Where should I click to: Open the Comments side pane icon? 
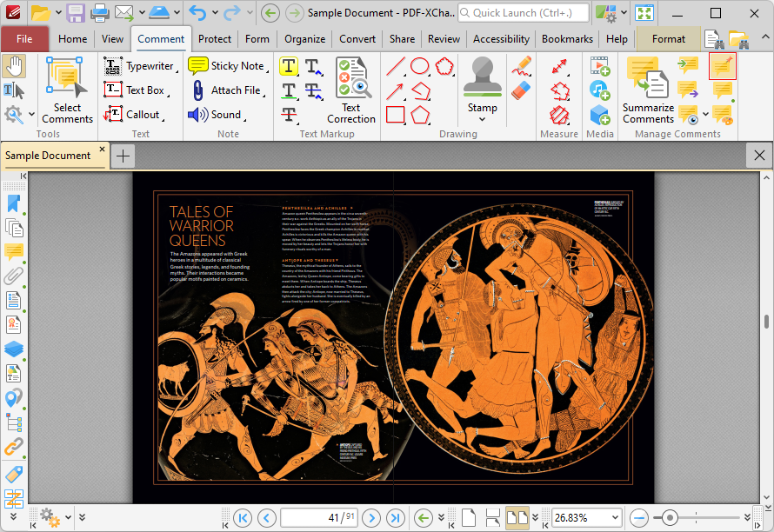[14, 252]
